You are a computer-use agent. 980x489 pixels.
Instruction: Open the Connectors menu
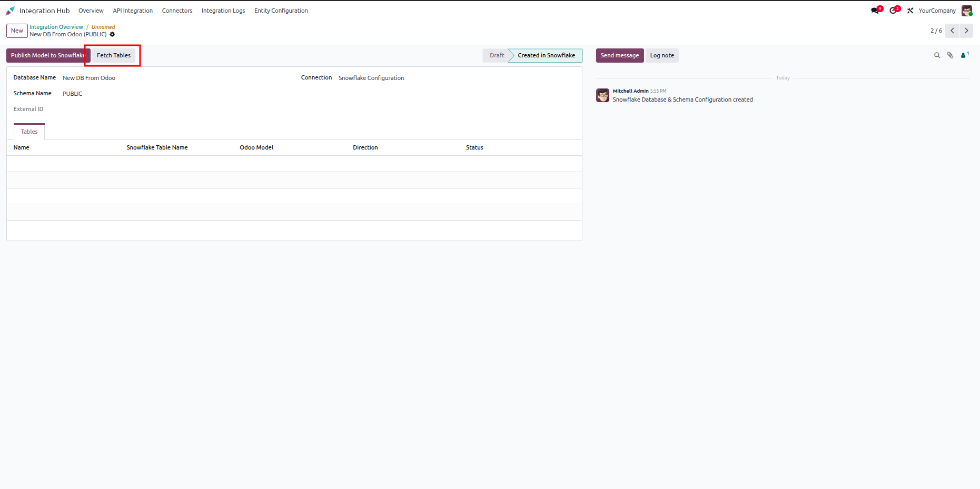coord(177,11)
